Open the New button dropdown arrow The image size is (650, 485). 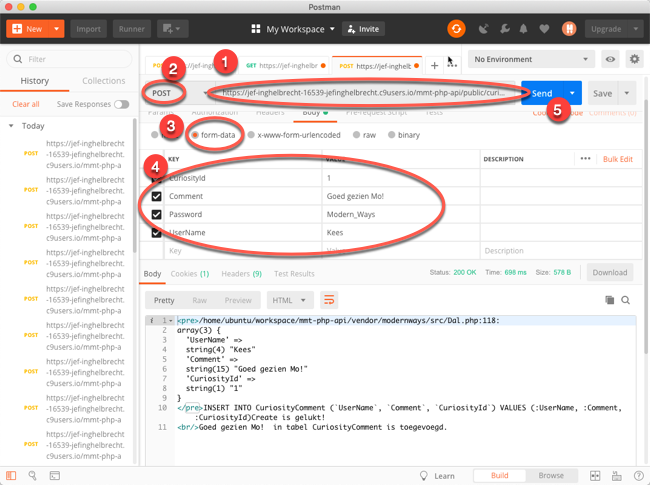(x=56, y=29)
